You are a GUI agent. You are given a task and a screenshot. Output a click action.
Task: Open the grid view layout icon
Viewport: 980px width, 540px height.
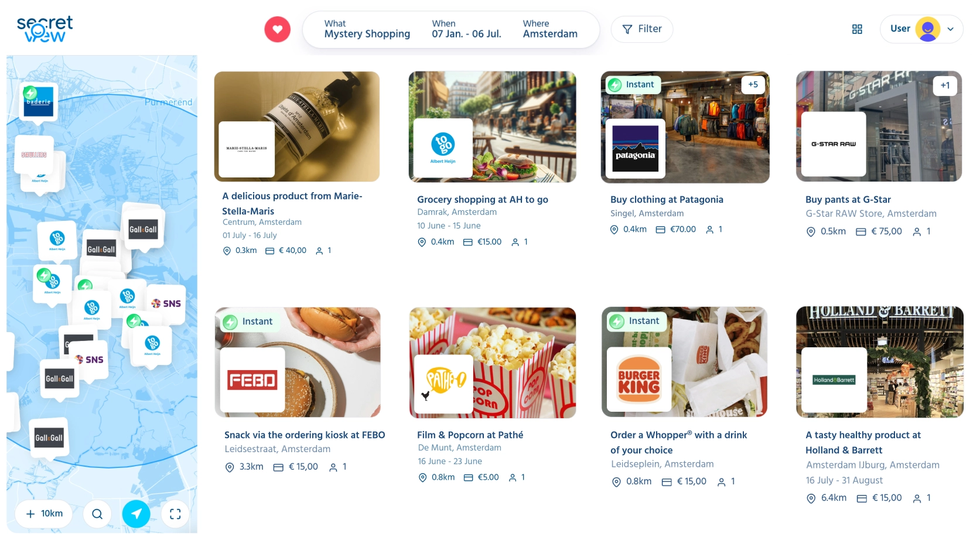(857, 29)
